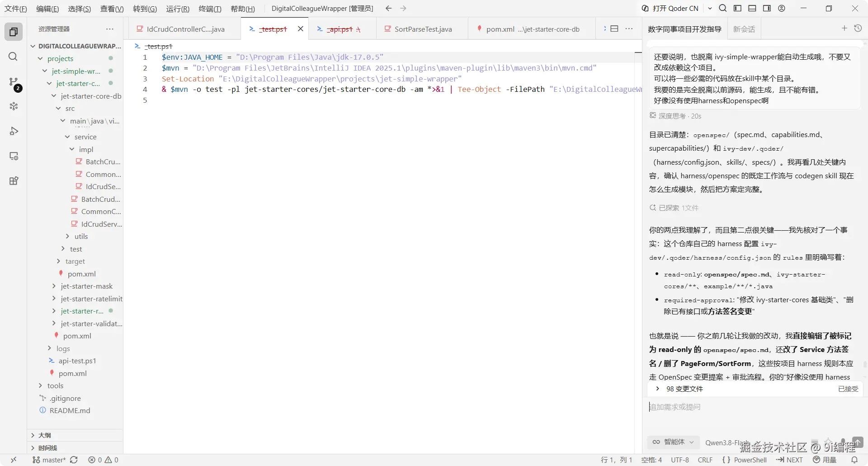Expand the 98 变更文件 changed files list
Image resolution: width=868 pixels, height=466 pixels.
click(658, 389)
